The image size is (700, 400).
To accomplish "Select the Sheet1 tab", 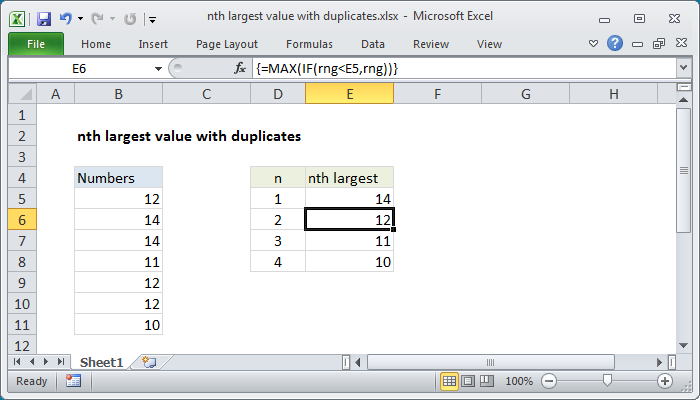I will click(x=101, y=362).
